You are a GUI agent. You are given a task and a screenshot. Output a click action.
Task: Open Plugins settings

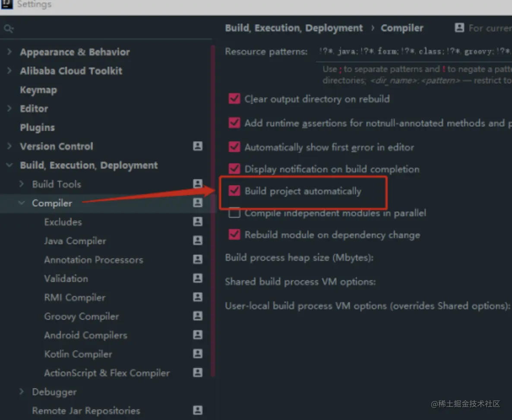pos(37,128)
